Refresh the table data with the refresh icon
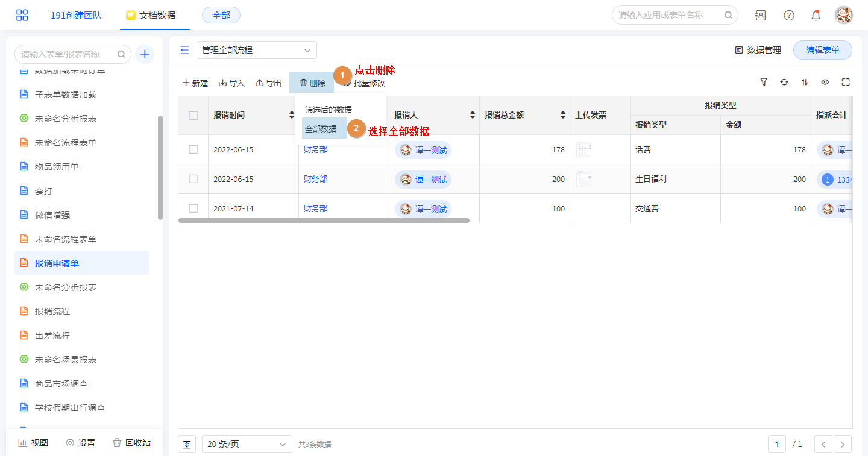This screenshot has width=868, height=456. (x=784, y=82)
